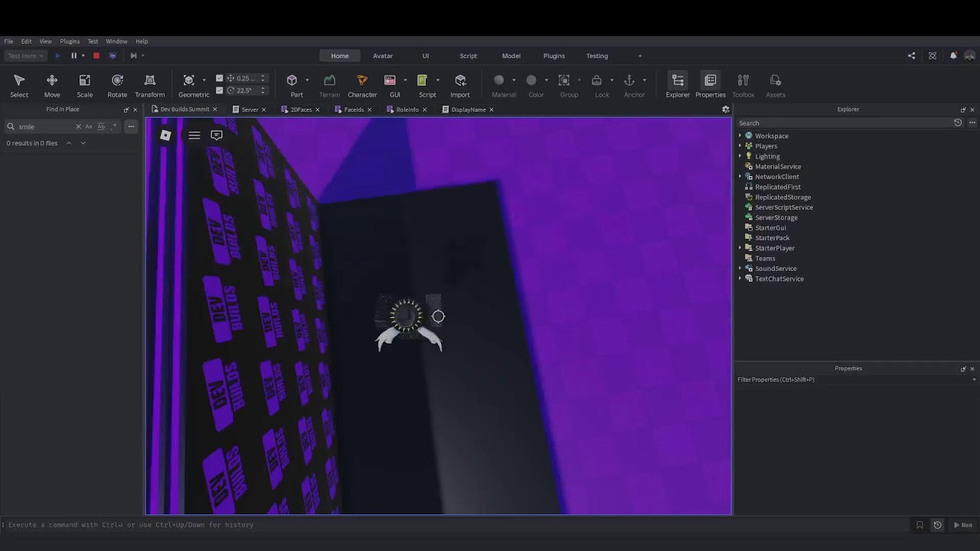Viewport: 980px width, 551px height.
Task: Open the File menu
Action: point(8,41)
